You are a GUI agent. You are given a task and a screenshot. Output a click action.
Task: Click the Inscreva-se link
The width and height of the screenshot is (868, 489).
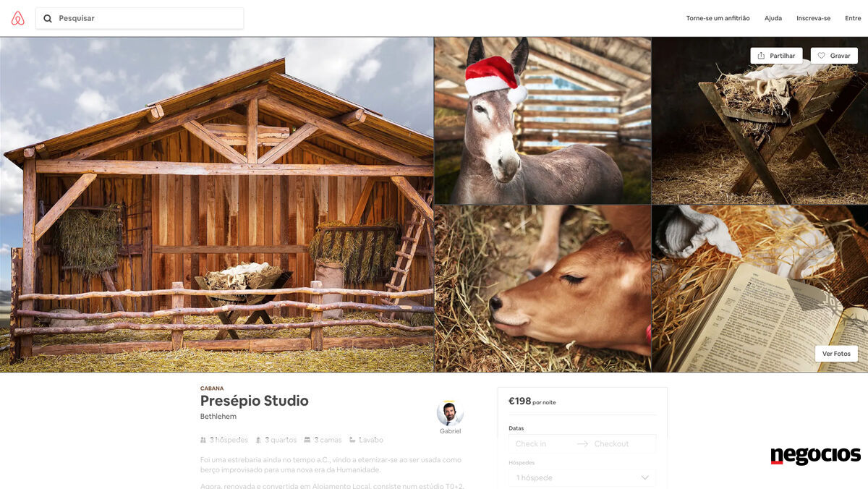(x=813, y=18)
